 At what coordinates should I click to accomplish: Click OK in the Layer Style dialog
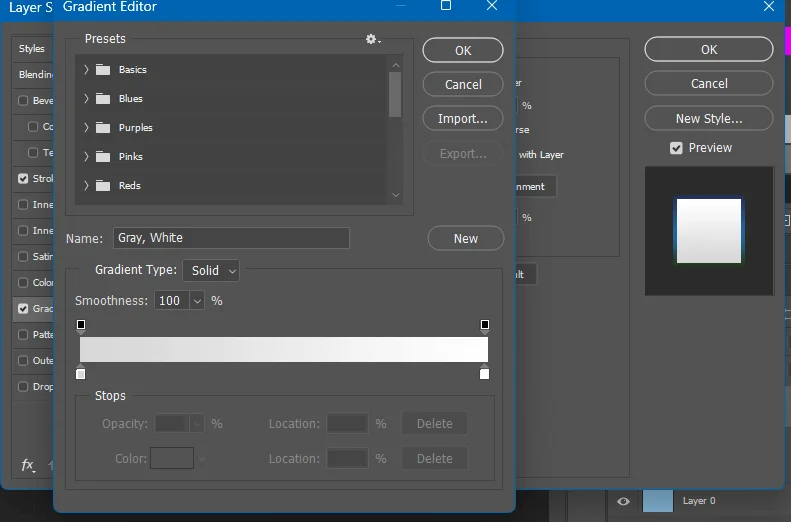(x=708, y=49)
